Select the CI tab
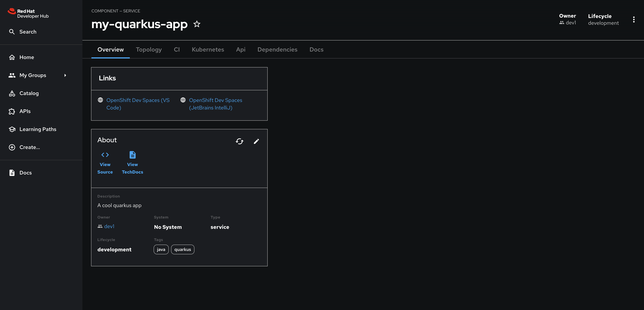 [177, 49]
